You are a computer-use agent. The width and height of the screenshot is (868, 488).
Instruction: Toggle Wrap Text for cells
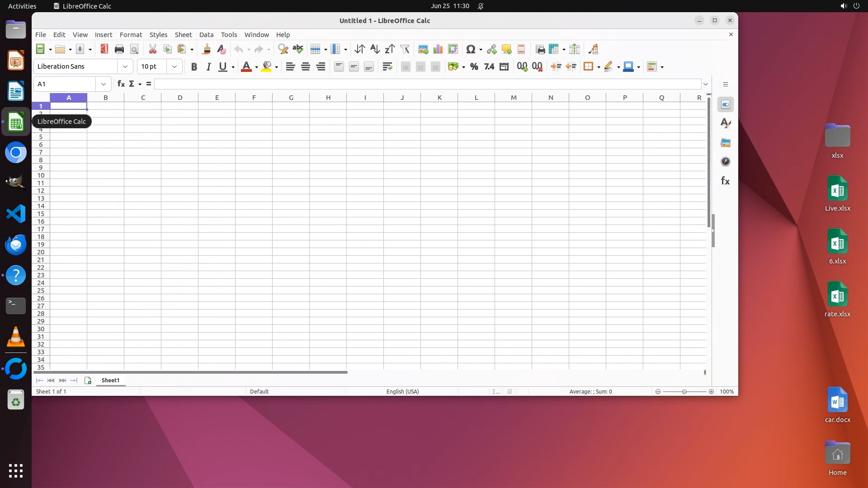click(387, 67)
